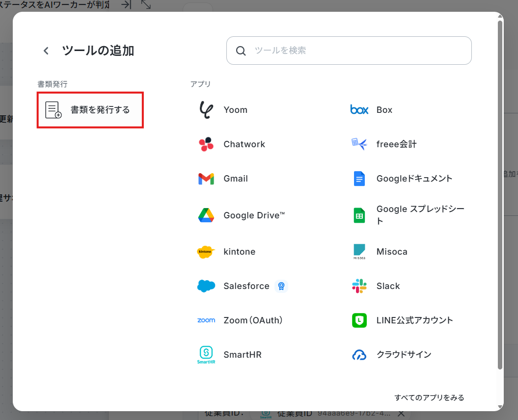Choose the Salesforce app label
This screenshot has height=420, width=518.
tap(246, 286)
